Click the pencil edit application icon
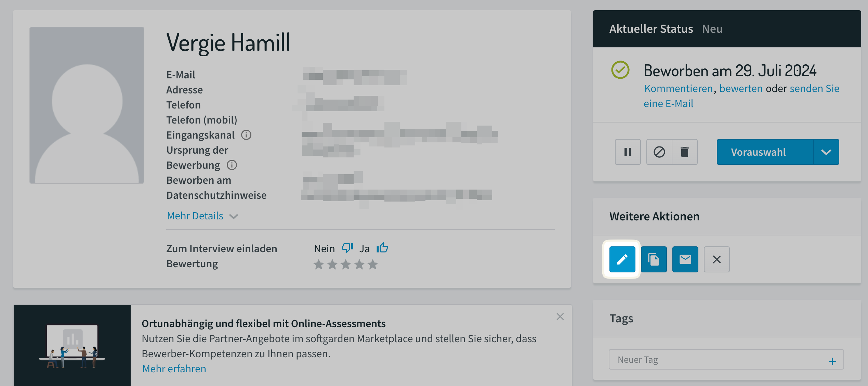 [x=622, y=259]
